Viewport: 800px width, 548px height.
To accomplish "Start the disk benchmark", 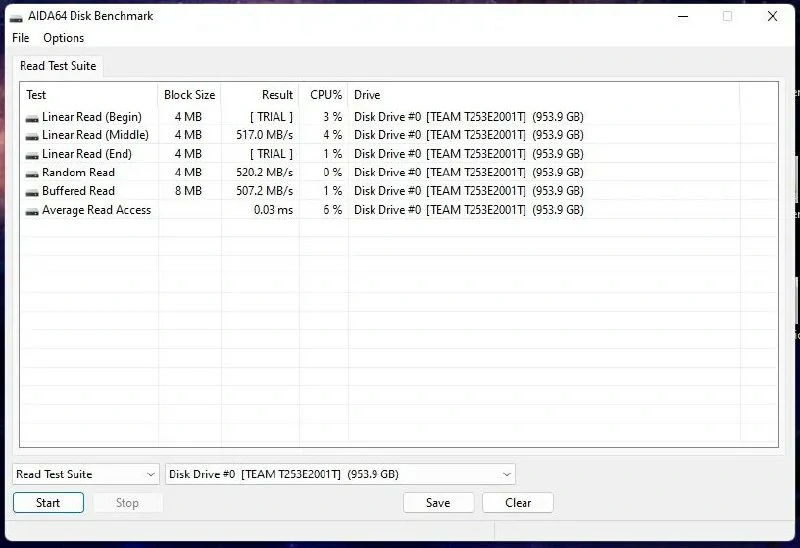I will point(48,503).
